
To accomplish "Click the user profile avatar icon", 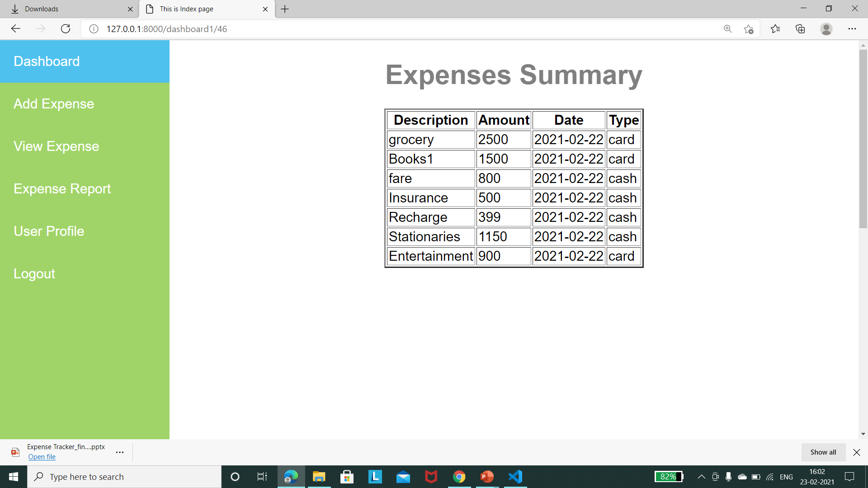I will tap(826, 29).
